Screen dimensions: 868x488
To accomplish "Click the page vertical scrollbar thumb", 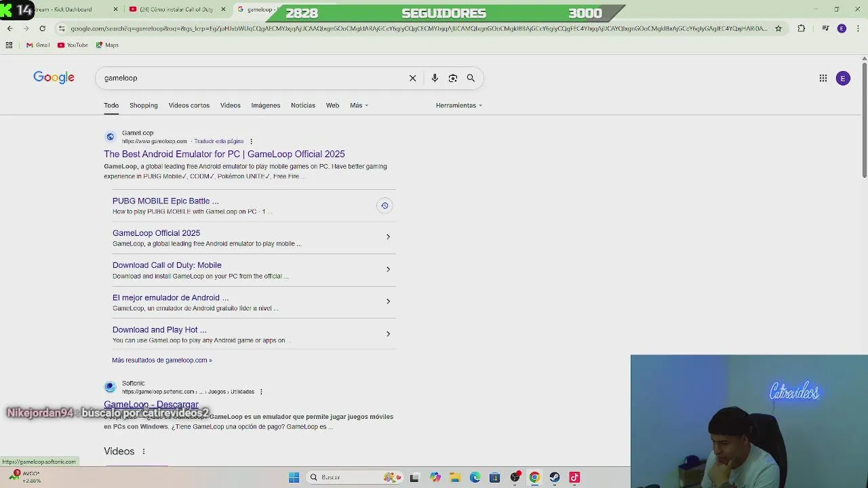I will point(864,119).
